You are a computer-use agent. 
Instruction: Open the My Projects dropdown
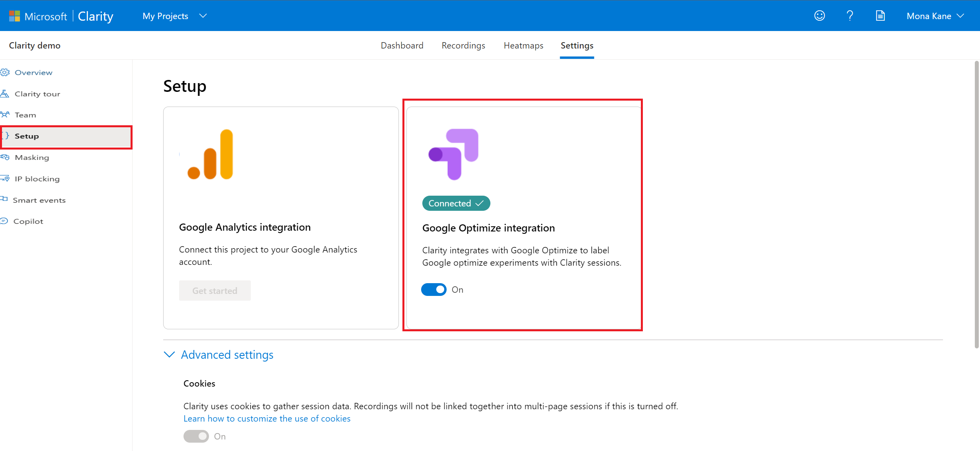175,16
